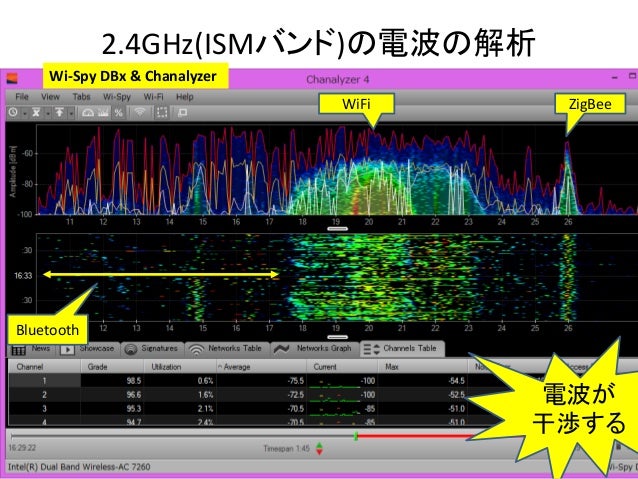Click the Channels Table list icon
This screenshot has width=638, height=479.
coord(371,350)
